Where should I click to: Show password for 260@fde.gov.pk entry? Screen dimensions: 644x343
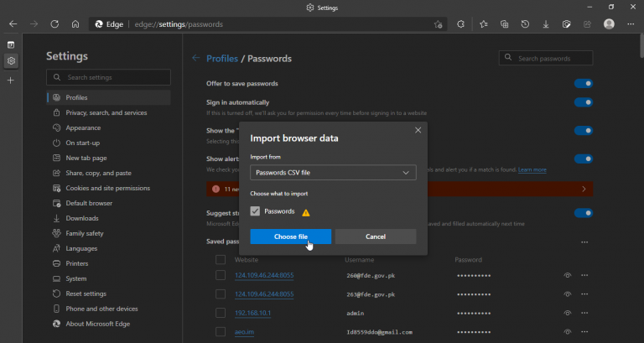(567, 275)
